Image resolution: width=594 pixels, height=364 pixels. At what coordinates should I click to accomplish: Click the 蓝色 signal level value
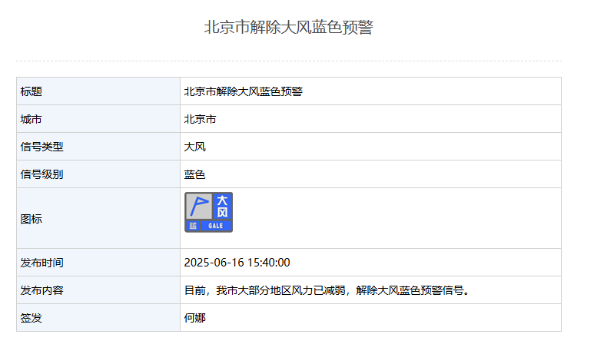point(194,174)
